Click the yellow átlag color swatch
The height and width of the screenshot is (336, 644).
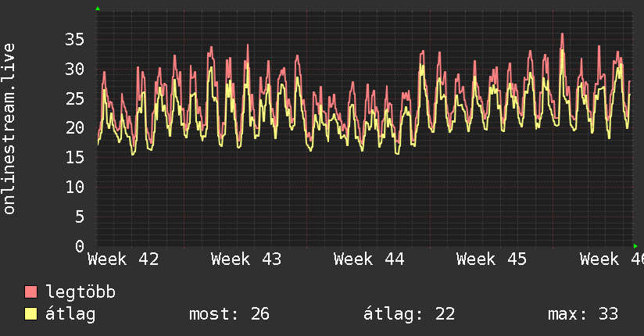point(30,314)
